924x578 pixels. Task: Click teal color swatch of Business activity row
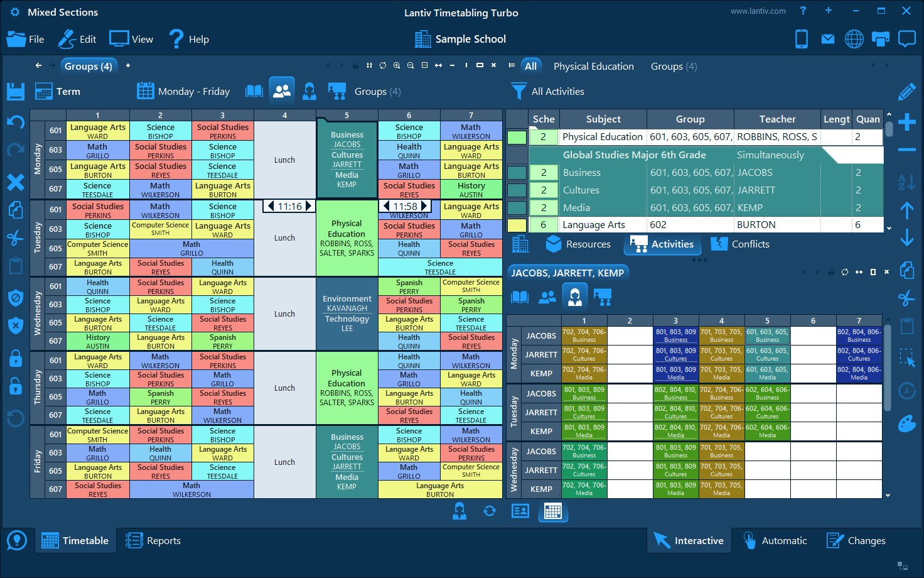pos(517,172)
